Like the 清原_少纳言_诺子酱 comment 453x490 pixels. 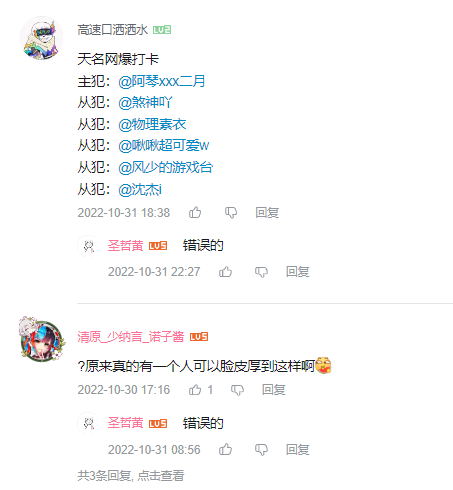pos(195,389)
